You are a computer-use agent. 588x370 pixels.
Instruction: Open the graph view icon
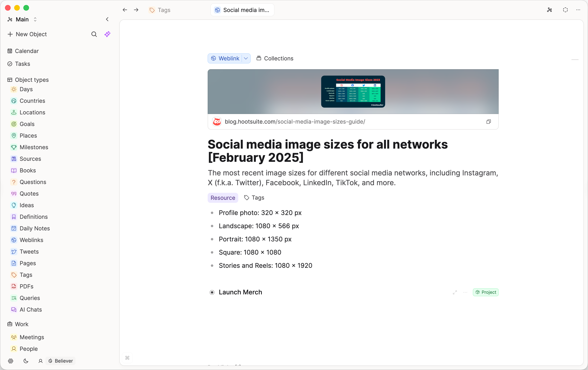point(549,10)
